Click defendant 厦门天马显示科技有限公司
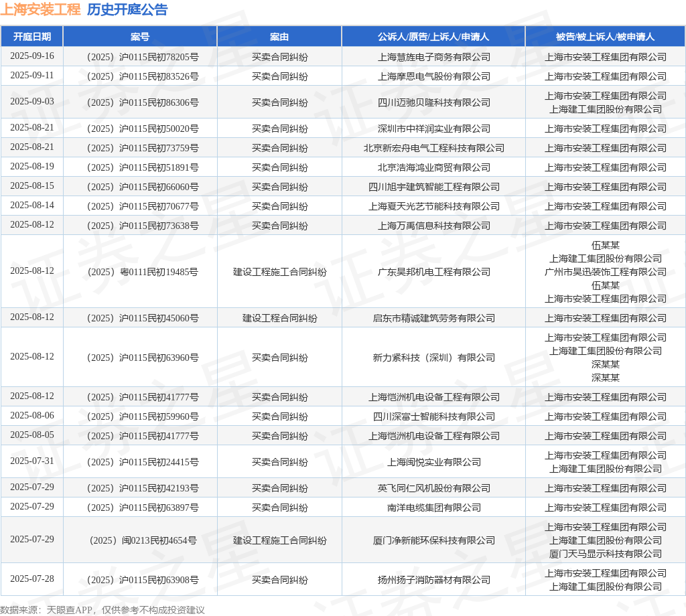Viewport: 686px width, 616px height. click(605, 554)
